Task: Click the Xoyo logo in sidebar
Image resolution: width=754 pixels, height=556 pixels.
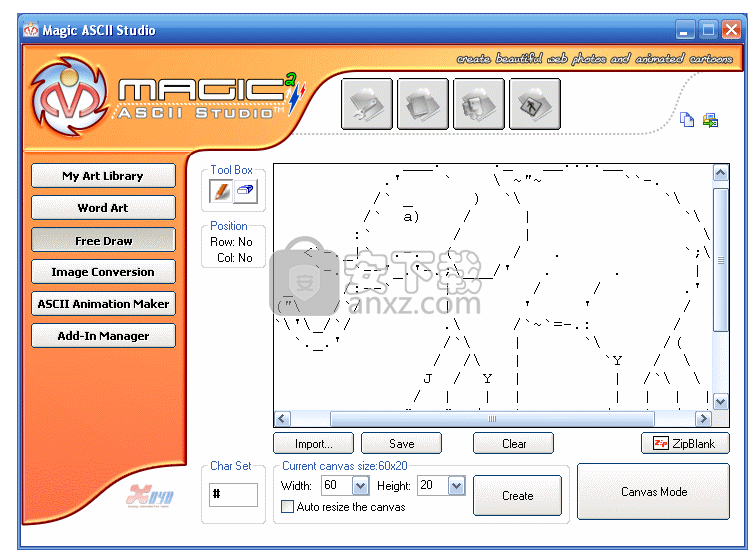Action: pyautogui.click(x=150, y=495)
